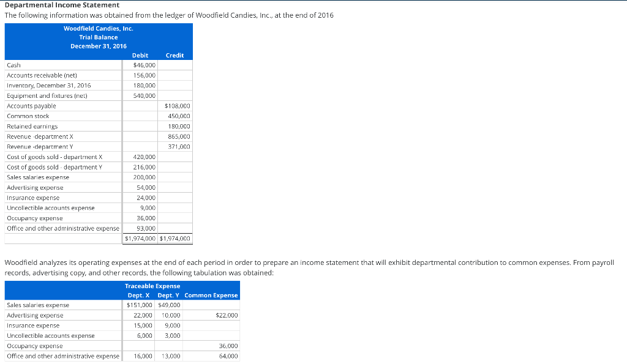627x364 pixels.
Task: Select 'Cost of goods sold - department Y' label
Action: click(54, 167)
